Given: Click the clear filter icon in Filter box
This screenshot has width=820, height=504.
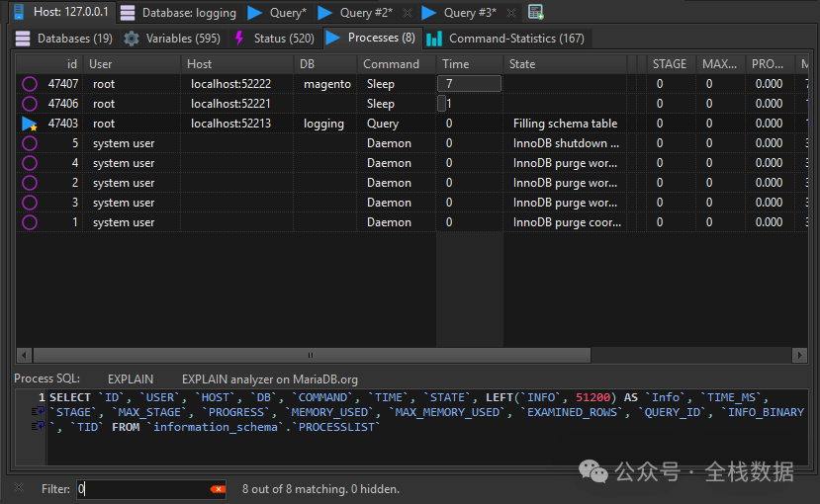Looking at the screenshot, I should tap(218, 489).
